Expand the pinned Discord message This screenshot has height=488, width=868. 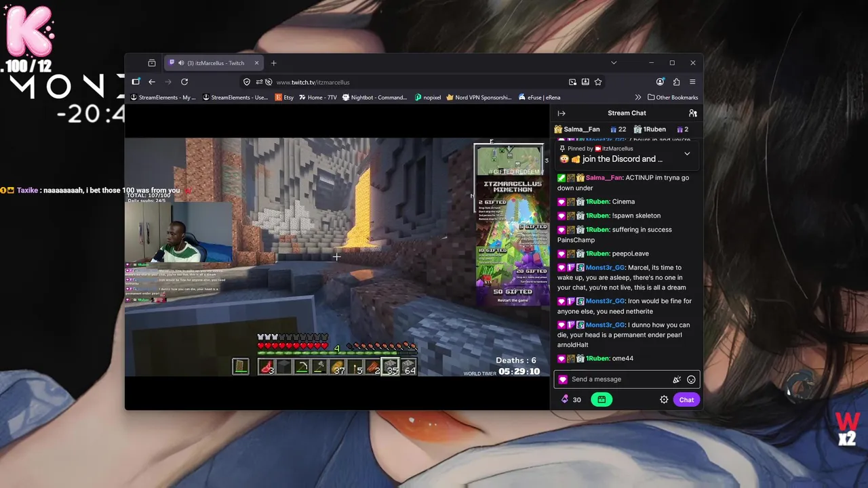[687, 154]
